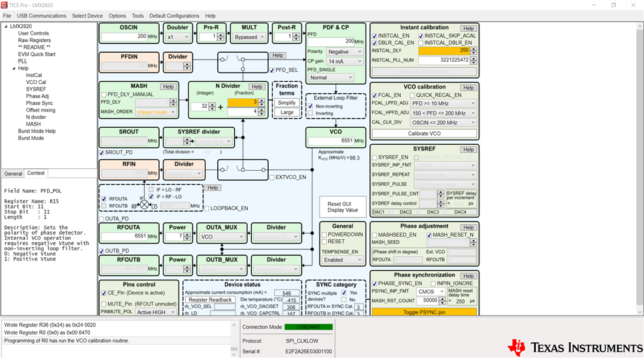Open the PINMUTE_POL Active HIGH dropdown
The width and height of the screenshot is (644, 358).
tap(156, 312)
